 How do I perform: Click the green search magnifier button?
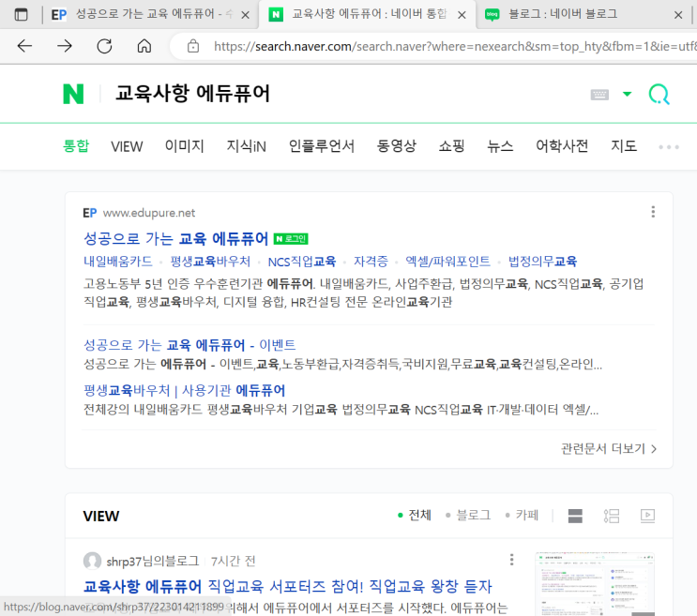[659, 94]
